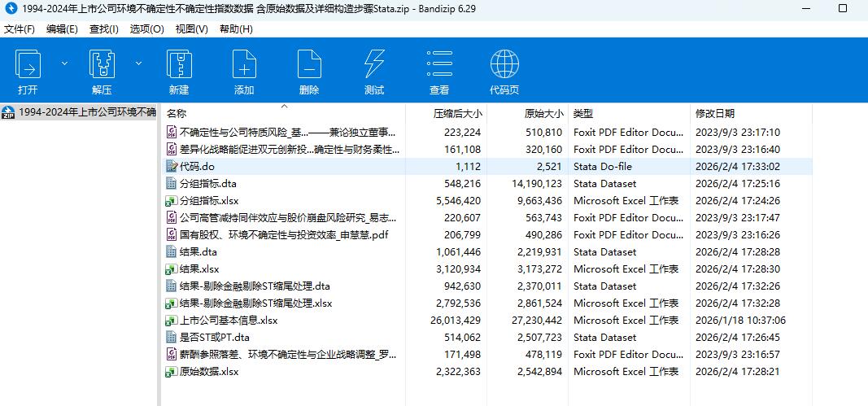The width and height of the screenshot is (868, 406).
Task: Select the PDF starting with 不确定性与公司特质风险
Action: tap(289, 132)
